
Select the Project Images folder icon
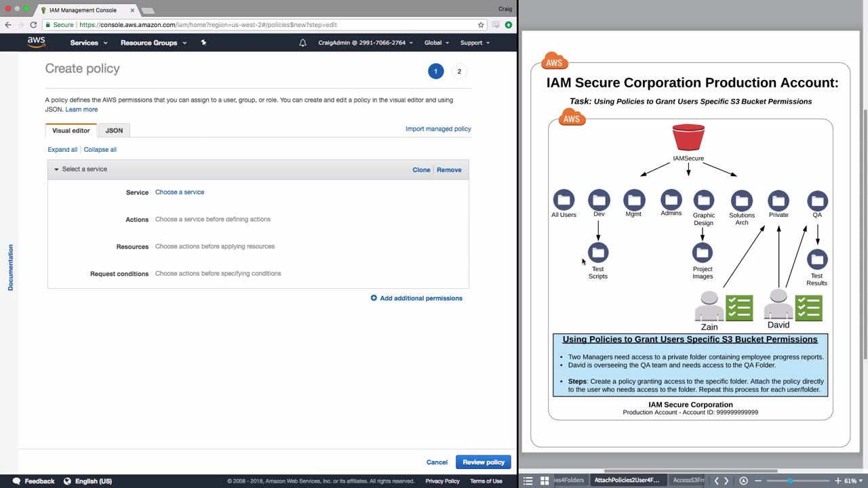point(703,253)
